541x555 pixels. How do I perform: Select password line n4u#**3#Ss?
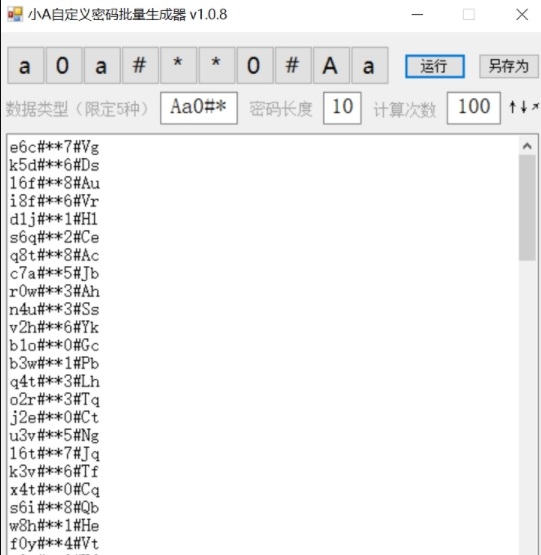54,310
